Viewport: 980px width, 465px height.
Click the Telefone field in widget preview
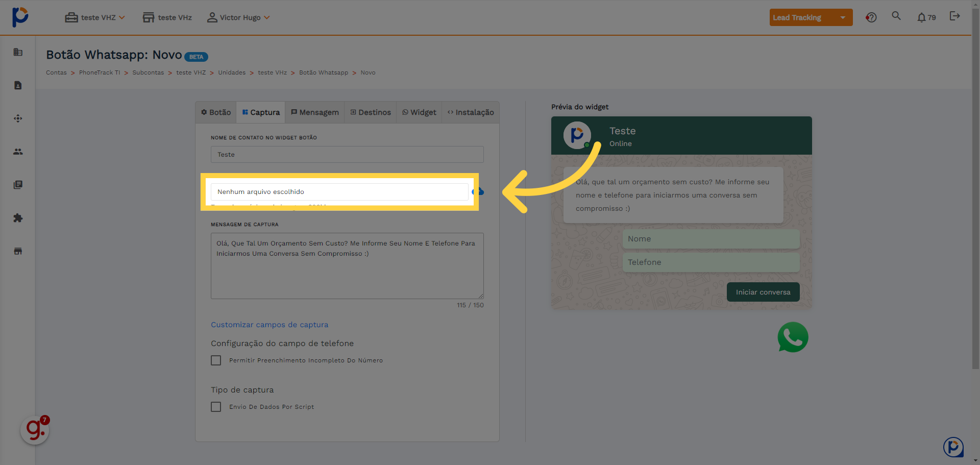(711, 262)
